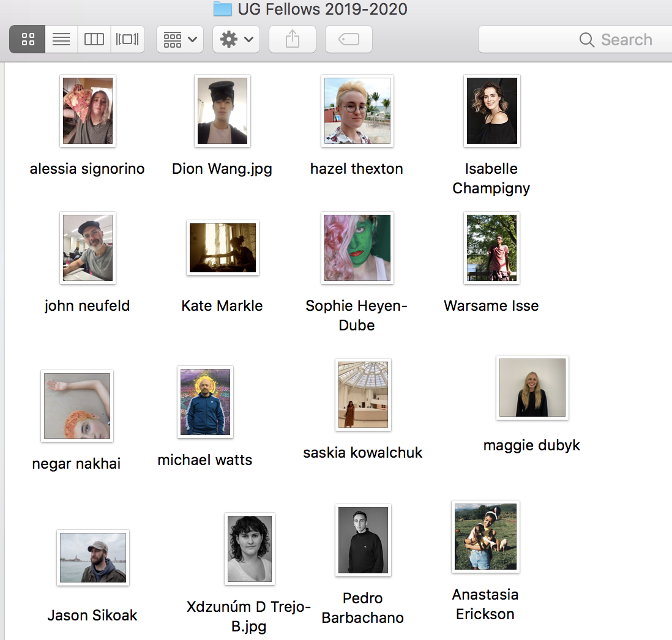
Task: Select the saskia kowalchuk file
Action: coord(363,395)
